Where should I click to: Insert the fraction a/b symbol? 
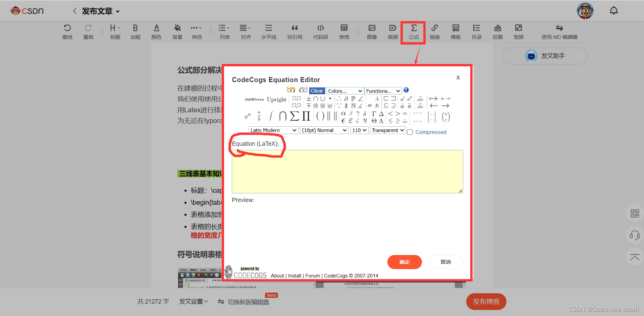259,116
